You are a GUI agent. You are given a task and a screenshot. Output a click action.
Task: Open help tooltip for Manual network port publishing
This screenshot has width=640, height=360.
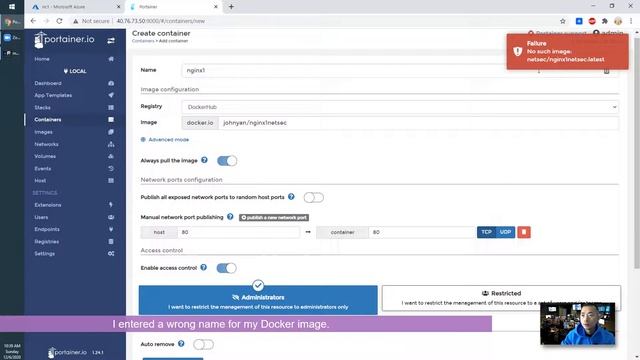[x=230, y=216]
